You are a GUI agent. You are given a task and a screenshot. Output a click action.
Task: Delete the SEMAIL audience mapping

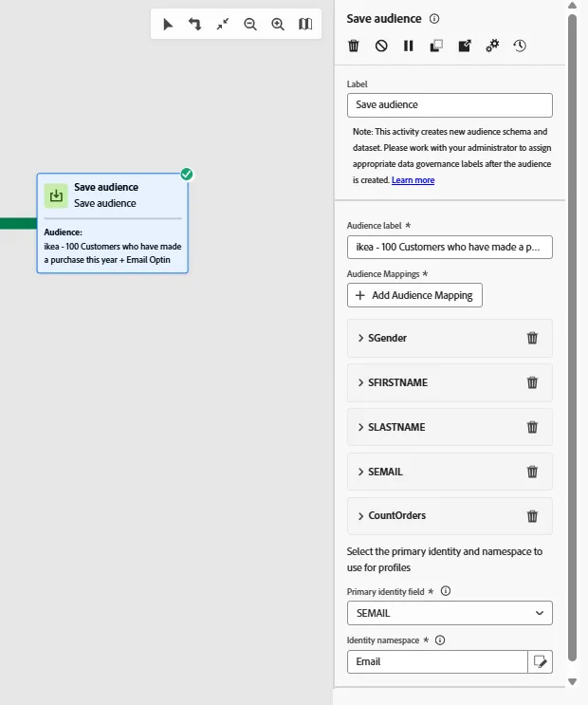532,472
